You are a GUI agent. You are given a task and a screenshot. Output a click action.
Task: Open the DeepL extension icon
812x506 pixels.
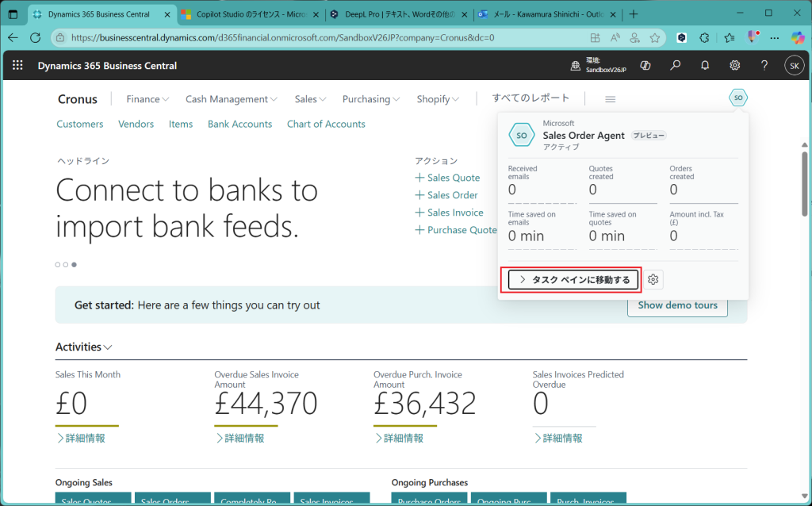point(682,37)
